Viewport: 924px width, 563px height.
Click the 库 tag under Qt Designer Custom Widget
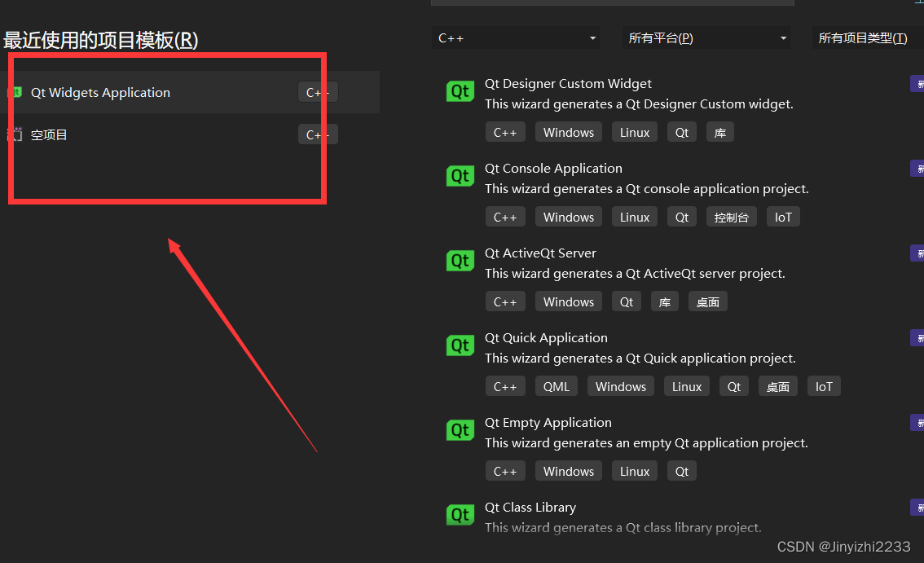point(720,133)
